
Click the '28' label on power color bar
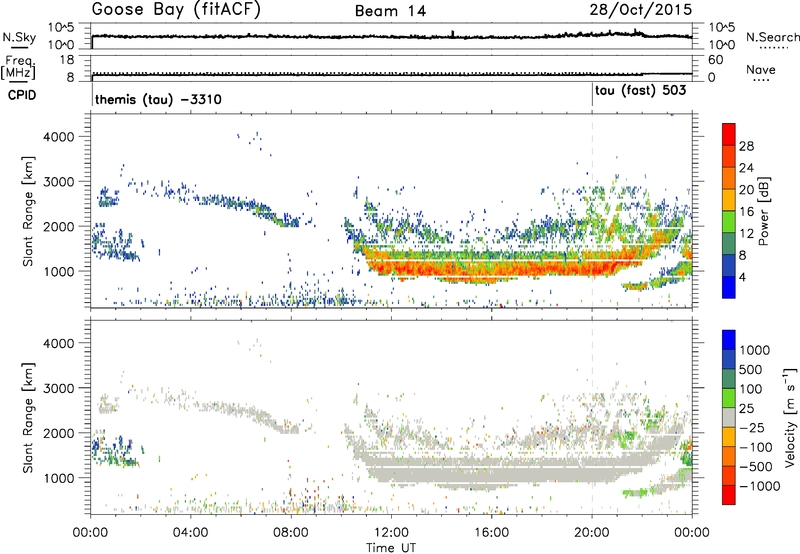click(x=746, y=146)
